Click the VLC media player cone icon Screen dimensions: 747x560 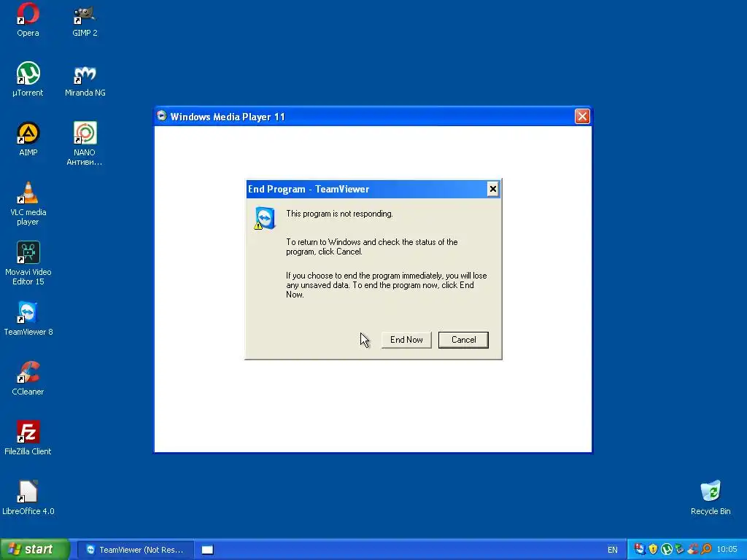[28, 192]
